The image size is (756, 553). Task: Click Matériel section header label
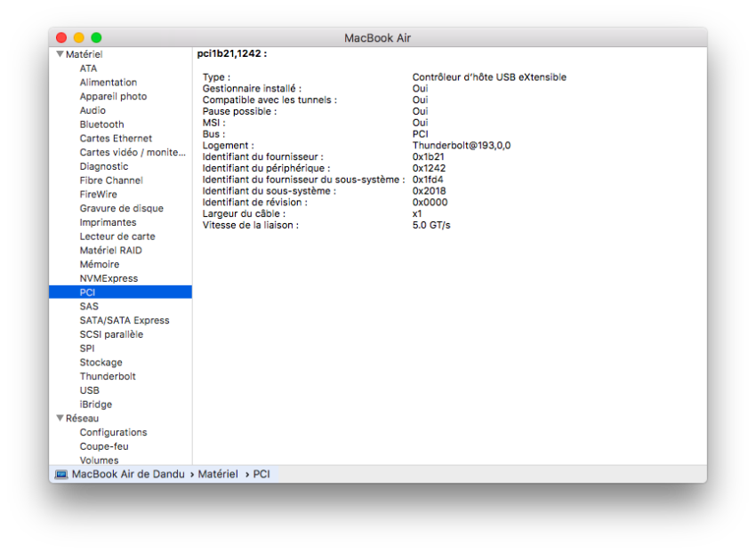84,54
